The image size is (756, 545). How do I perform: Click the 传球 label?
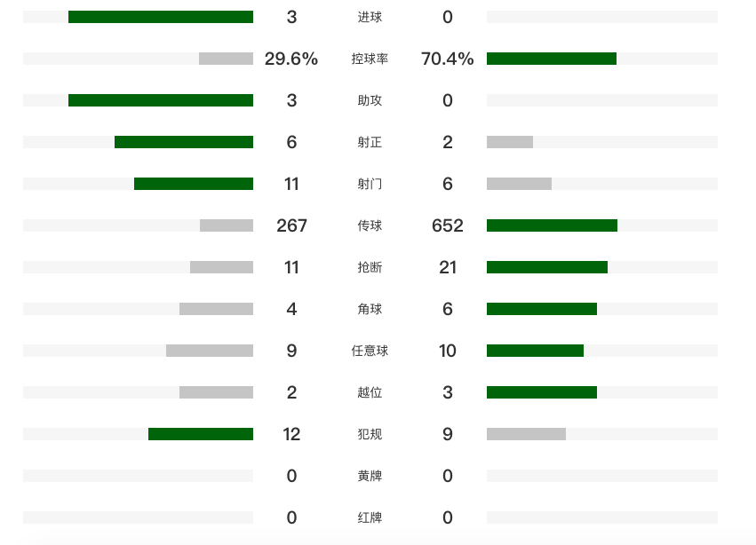(x=370, y=225)
